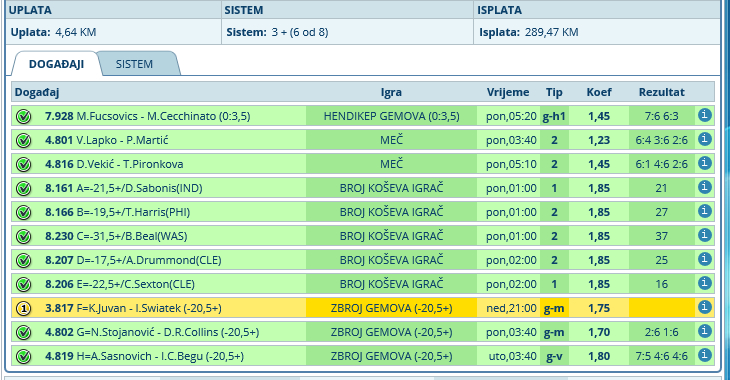
Task: Select event 4.801 V.Lapko - P.Martić
Action: coord(107,140)
